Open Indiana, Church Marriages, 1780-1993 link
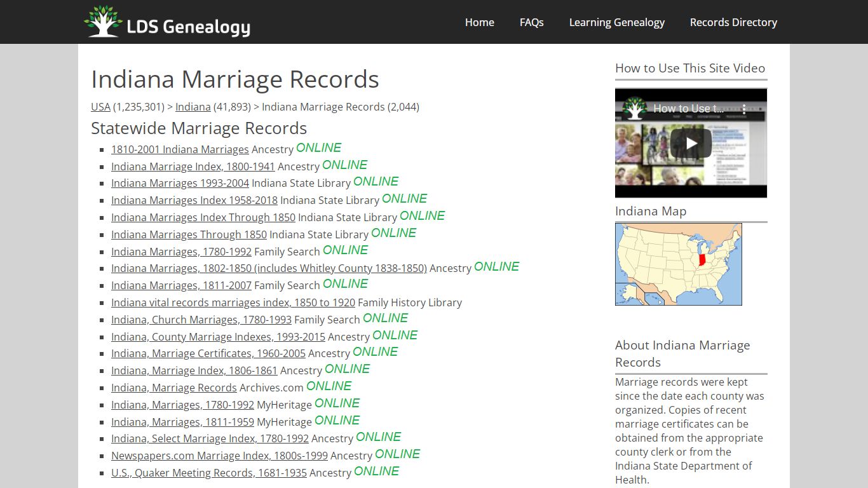Screen dimensions: 868x488 coord(201,320)
